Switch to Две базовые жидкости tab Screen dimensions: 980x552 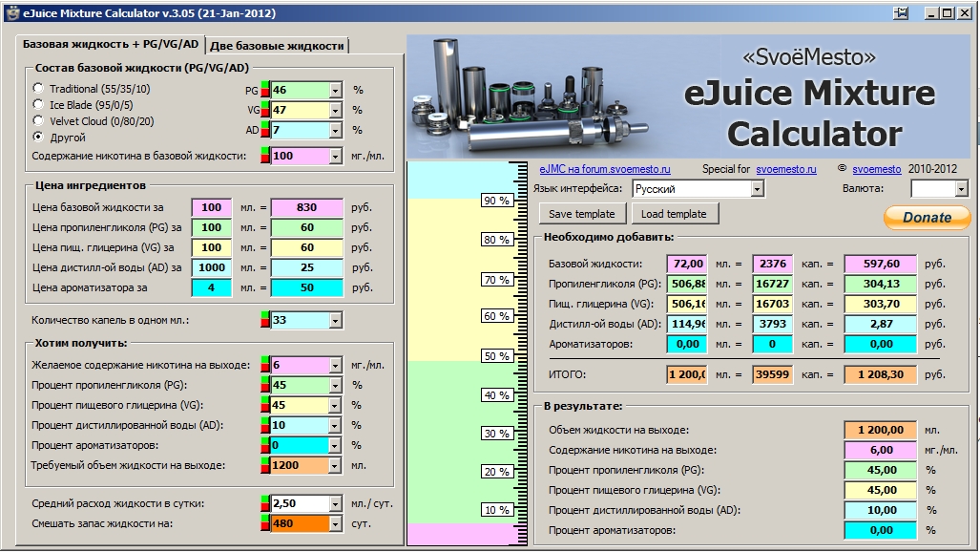point(277,46)
